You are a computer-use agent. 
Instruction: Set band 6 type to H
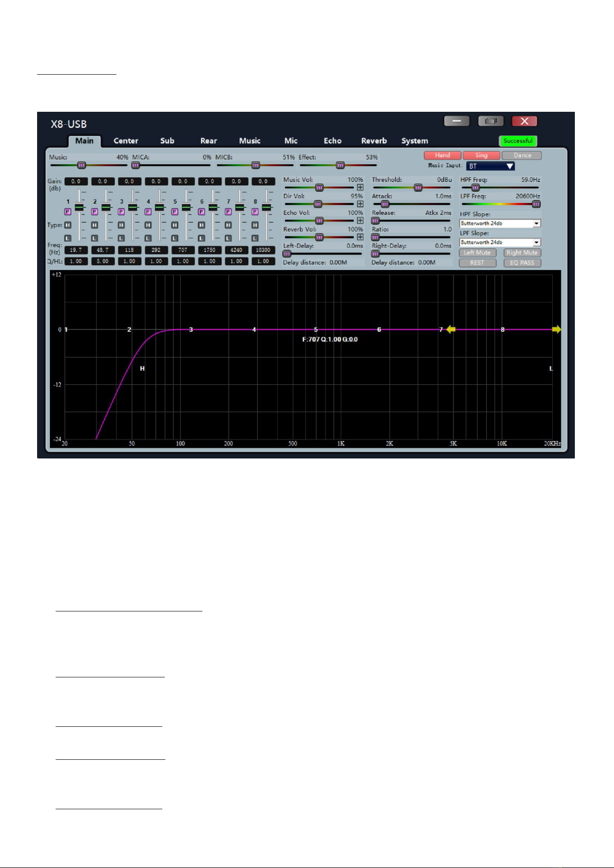point(201,225)
